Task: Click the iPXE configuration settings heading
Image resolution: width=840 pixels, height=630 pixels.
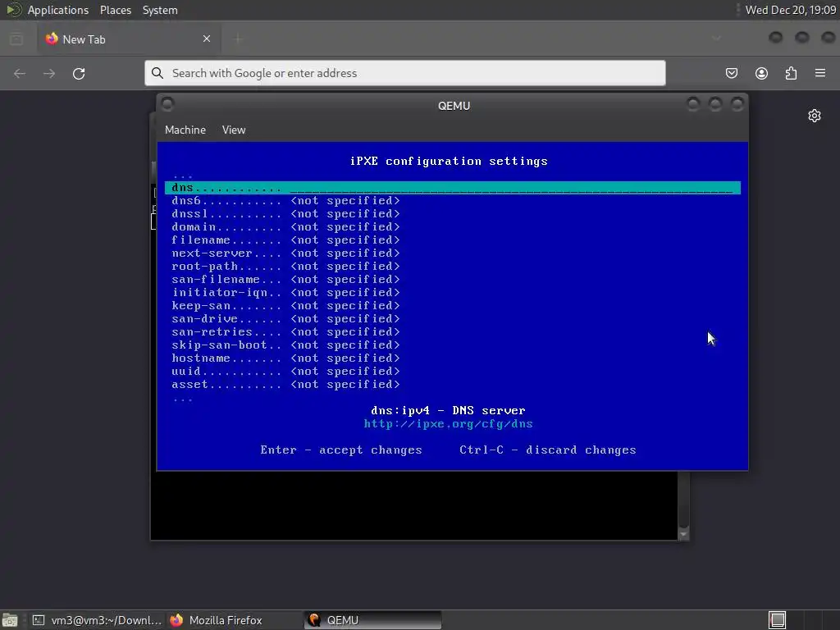Action: [x=449, y=162]
